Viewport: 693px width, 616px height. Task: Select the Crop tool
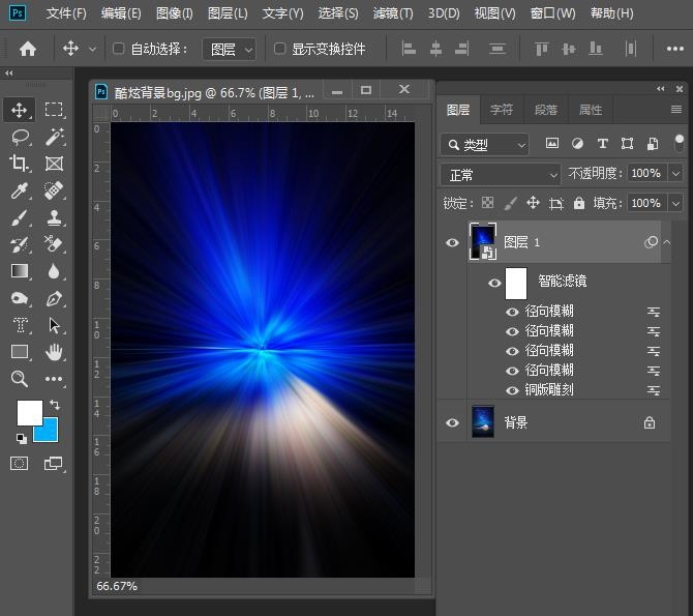[x=19, y=164]
